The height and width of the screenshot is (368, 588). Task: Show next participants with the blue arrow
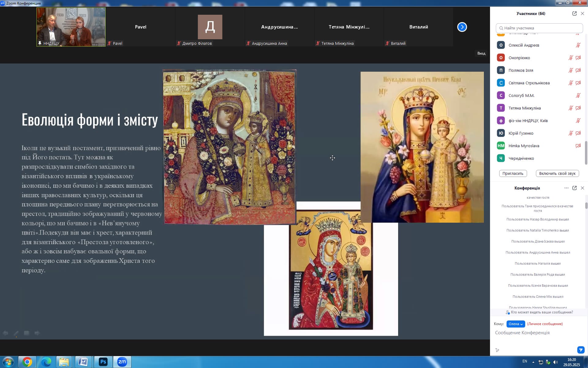[462, 27]
